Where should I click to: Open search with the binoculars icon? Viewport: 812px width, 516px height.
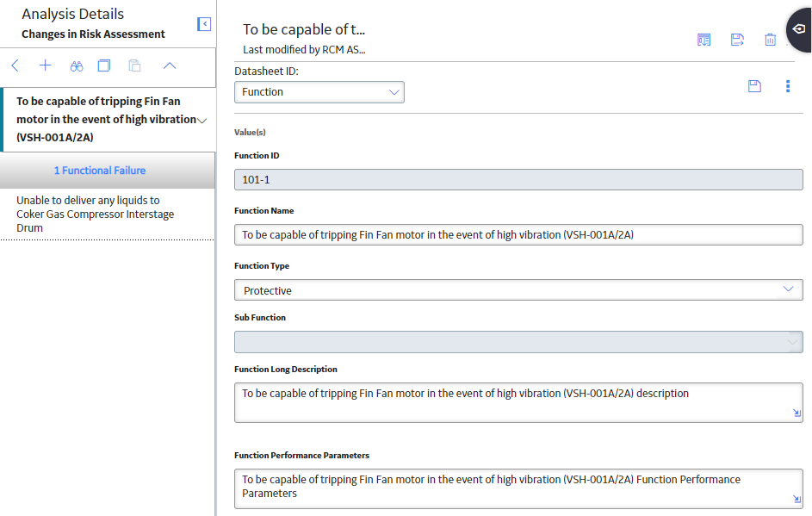pyautogui.click(x=77, y=65)
